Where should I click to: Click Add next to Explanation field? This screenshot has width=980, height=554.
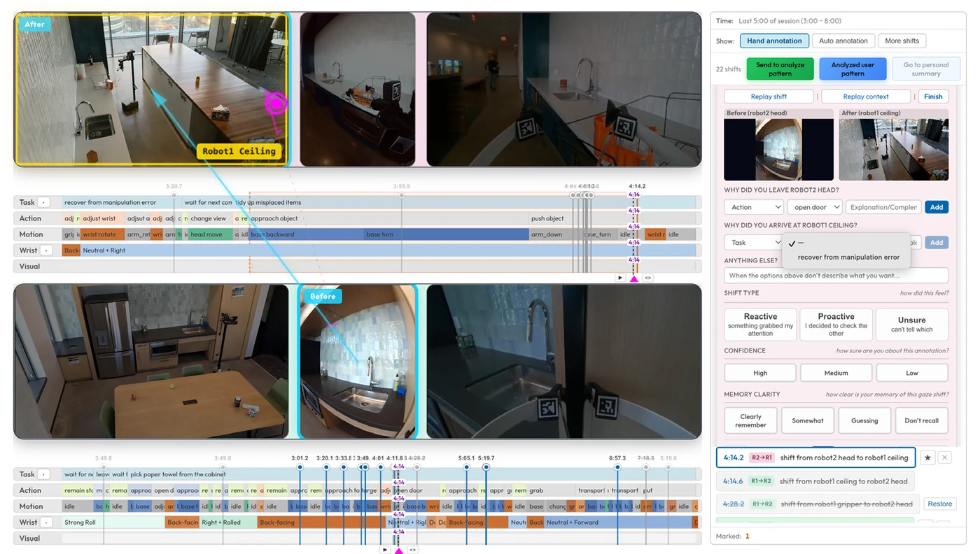pos(937,207)
